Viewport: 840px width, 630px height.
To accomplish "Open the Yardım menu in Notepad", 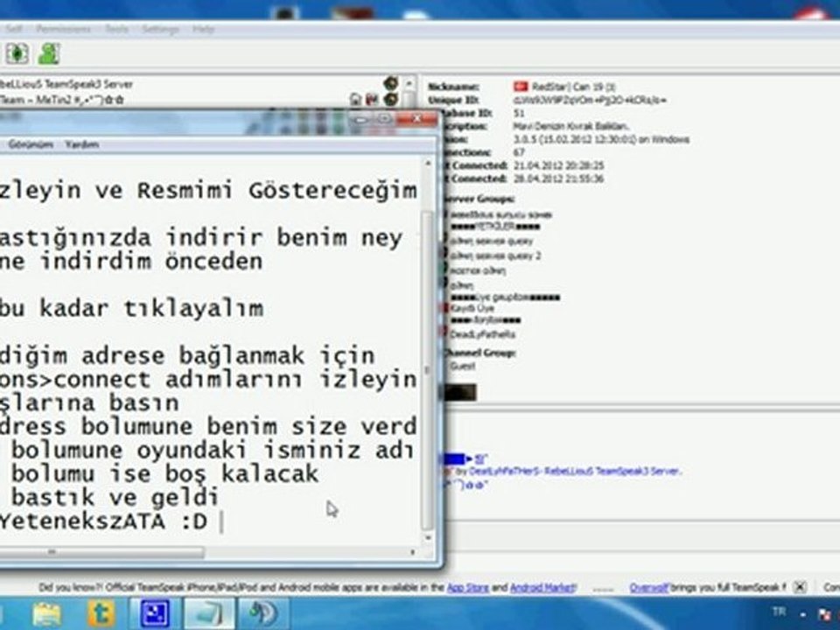I will [82, 144].
